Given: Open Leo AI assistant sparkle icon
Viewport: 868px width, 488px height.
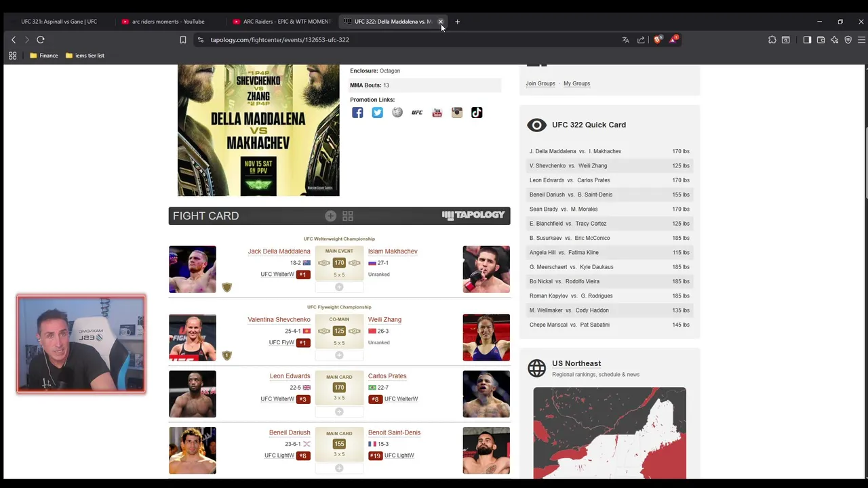Looking at the screenshot, I should pos(834,40).
